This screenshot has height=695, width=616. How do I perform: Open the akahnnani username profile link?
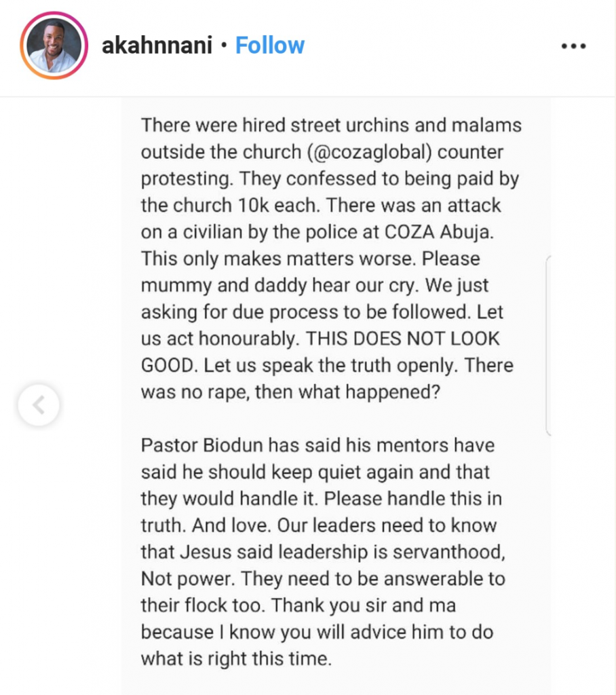(x=158, y=46)
